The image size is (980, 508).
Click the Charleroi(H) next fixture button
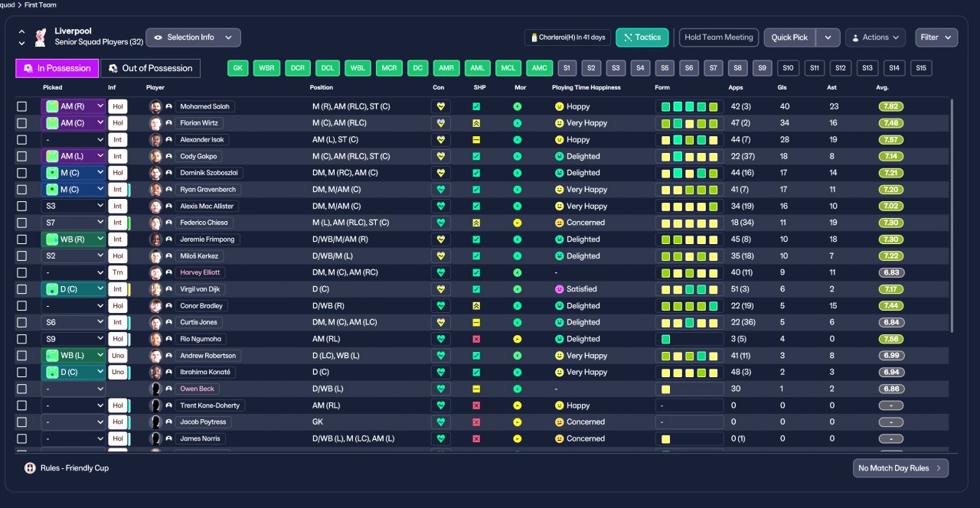point(567,37)
